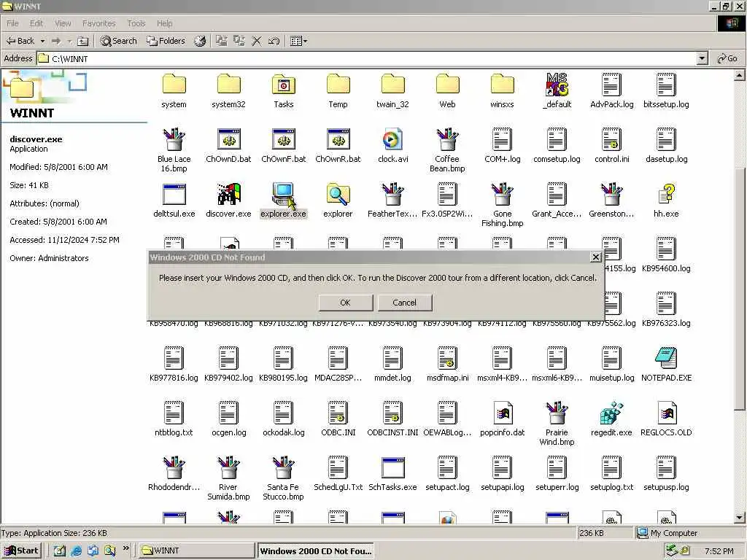This screenshot has height=560, width=747.
Task: Close the Windows 2000 CD Not Found dialog
Action: [595, 257]
